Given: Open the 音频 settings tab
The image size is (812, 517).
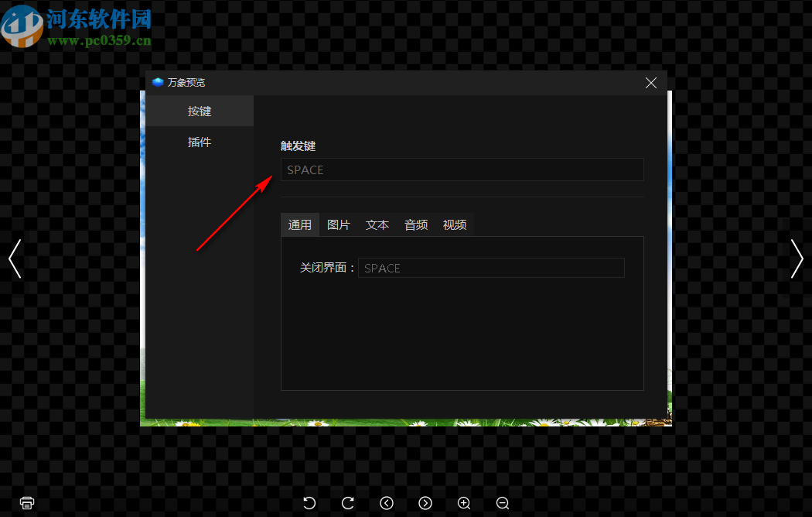Looking at the screenshot, I should pos(415,224).
